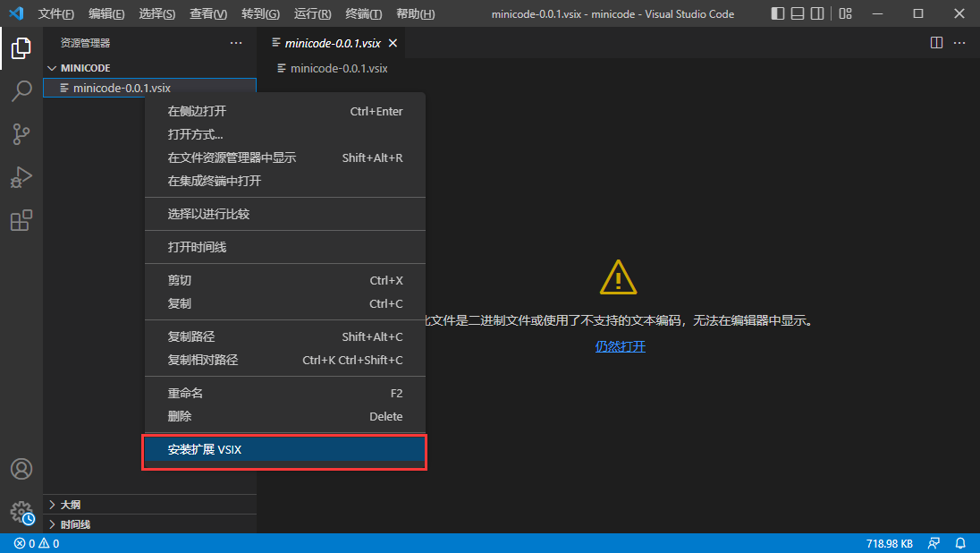The width and height of the screenshot is (980, 553).
Task: Click the 资源管理器 panel title
Action: pos(85,43)
